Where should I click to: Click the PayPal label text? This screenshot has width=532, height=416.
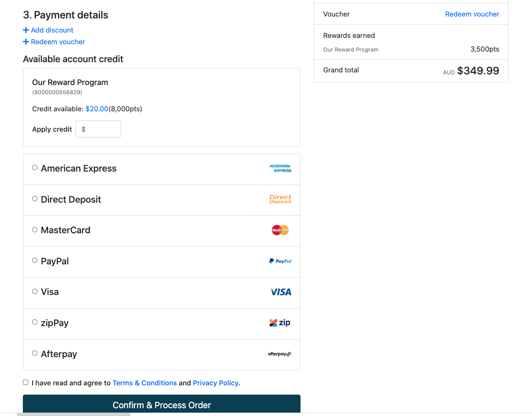tap(55, 261)
